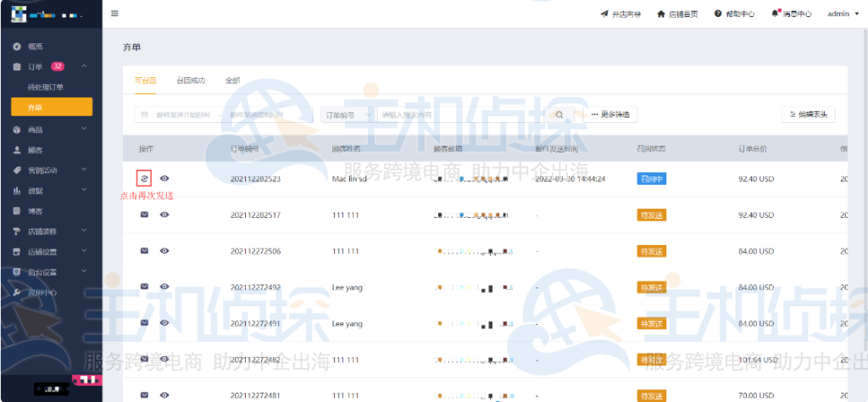Open 待处理订单 in the sidebar
The height and width of the screenshot is (402, 868).
coord(46,87)
